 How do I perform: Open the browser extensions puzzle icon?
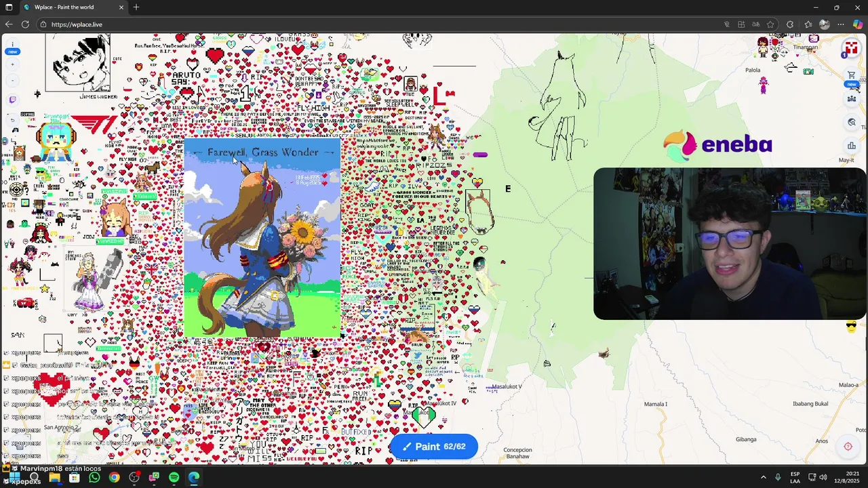(x=790, y=24)
